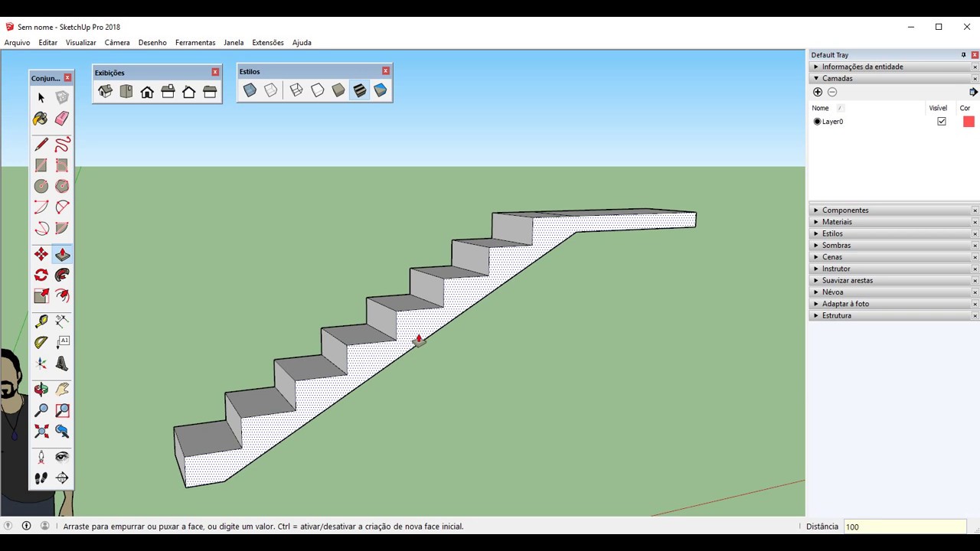Toggle Back Edges style in Estilos

pyautogui.click(x=270, y=90)
